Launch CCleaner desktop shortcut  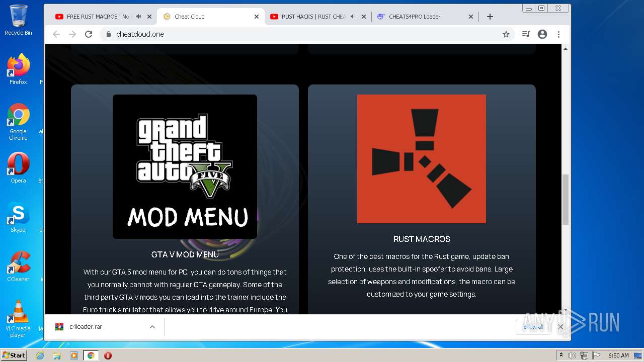tap(18, 266)
